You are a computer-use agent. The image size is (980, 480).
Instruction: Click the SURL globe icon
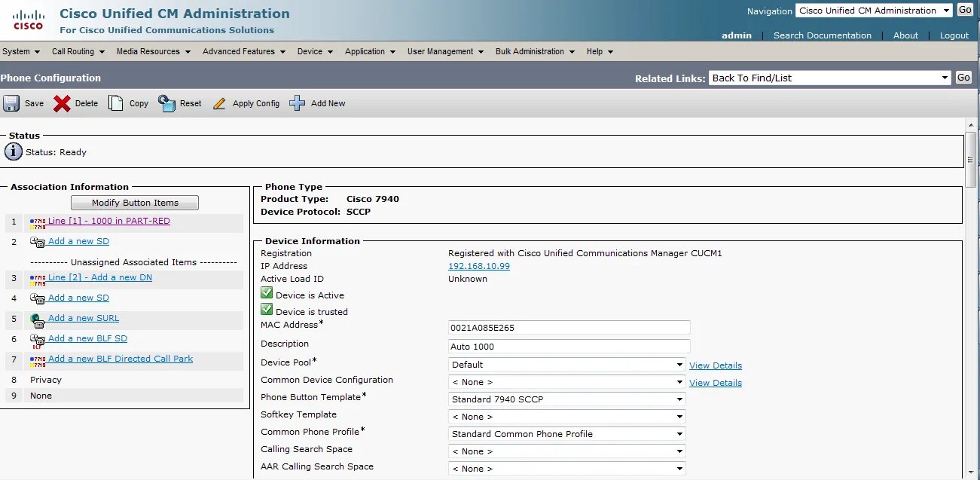tap(38, 319)
